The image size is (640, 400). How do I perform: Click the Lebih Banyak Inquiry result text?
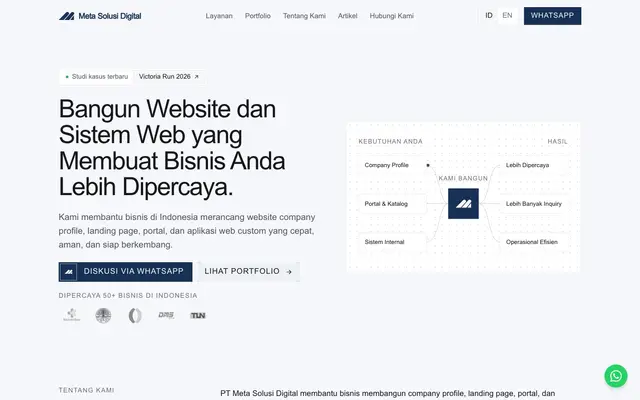[534, 204]
